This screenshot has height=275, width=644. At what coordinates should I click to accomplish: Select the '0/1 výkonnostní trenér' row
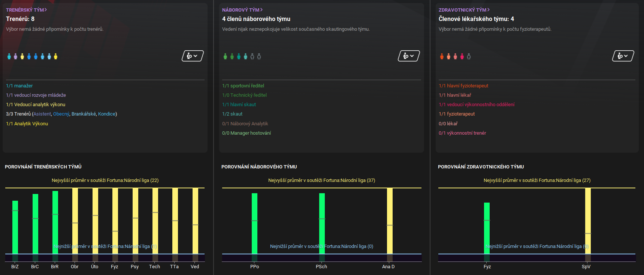pos(462,133)
